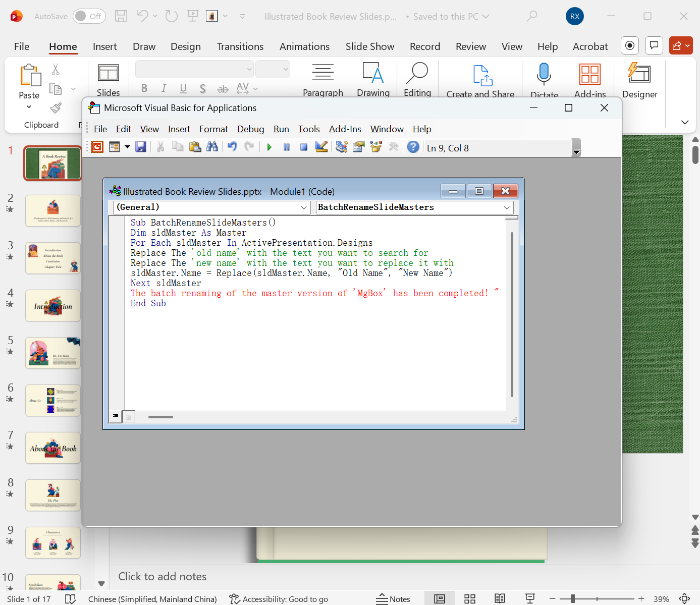The height and width of the screenshot is (605, 700).
Task: Click the Accessibility: Good to go status
Action: pos(279,599)
